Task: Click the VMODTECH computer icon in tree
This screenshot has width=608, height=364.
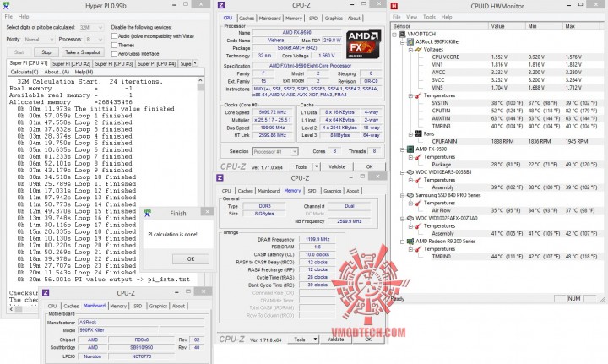Action: tap(403, 34)
